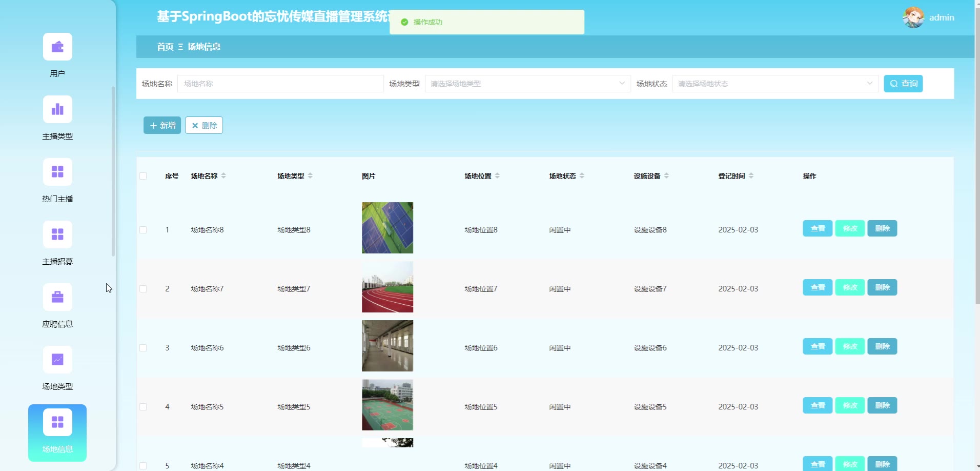Click the 新增 button
Image resolution: width=980 pixels, height=471 pixels.
coord(162,125)
